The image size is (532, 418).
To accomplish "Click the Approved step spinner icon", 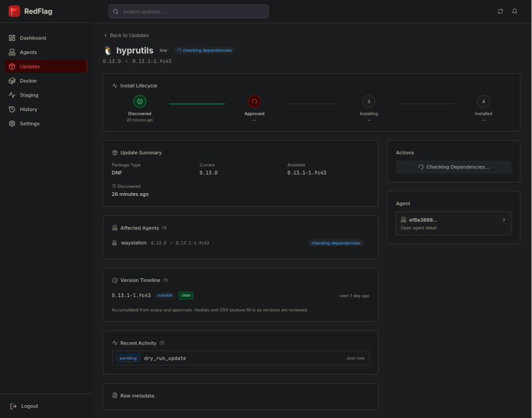I will (254, 101).
